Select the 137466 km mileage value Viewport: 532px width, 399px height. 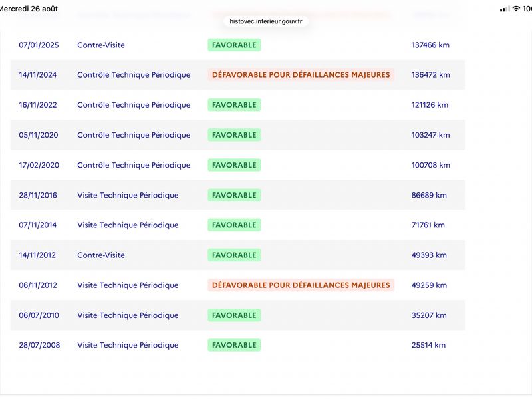430,45
